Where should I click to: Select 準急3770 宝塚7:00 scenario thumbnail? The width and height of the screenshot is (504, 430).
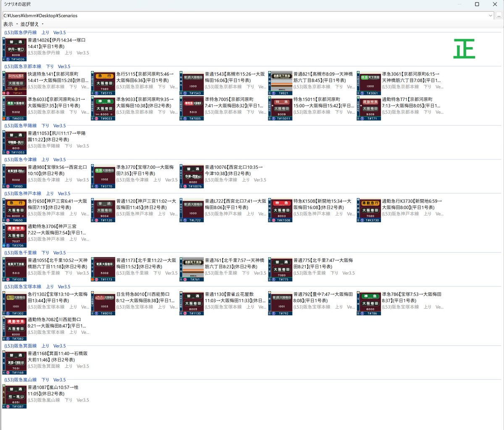[x=103, y=176]
